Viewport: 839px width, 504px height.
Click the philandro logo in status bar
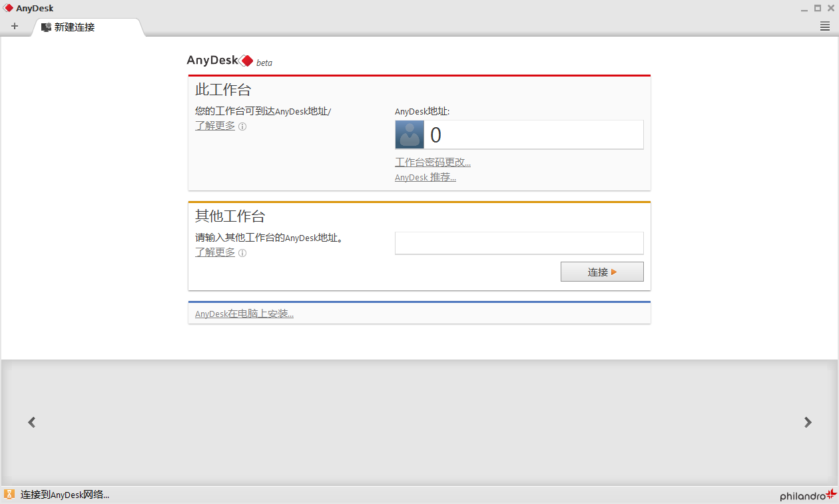coord(808,495)
